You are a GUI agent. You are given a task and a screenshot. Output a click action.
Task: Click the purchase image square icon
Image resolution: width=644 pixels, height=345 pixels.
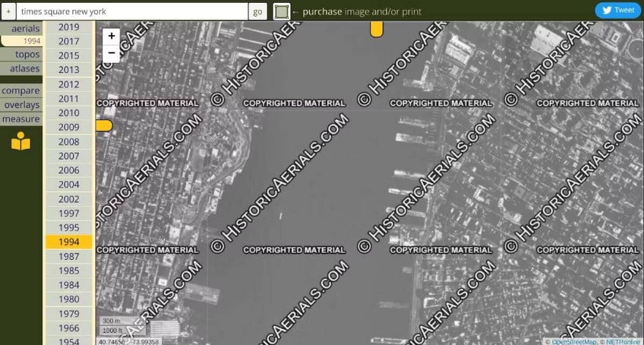click(282, 11)
